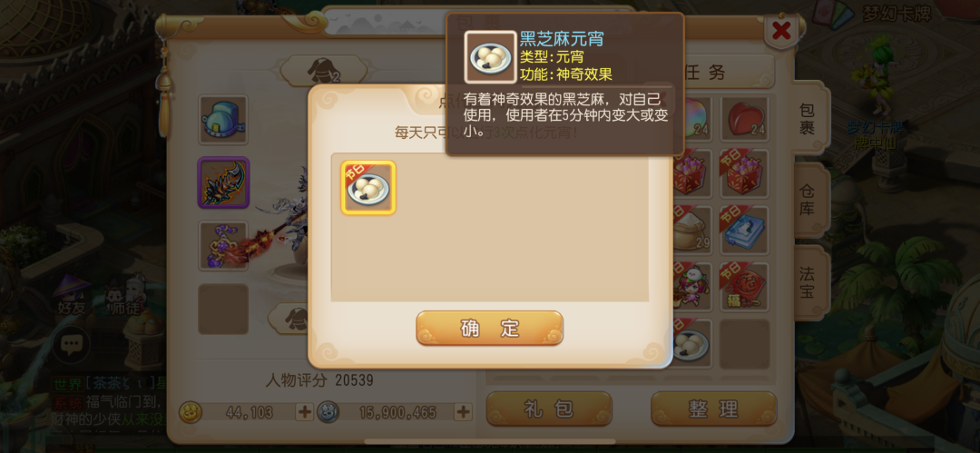
Task: Select the blue helmet equipment slot
Action: [224, 120]
